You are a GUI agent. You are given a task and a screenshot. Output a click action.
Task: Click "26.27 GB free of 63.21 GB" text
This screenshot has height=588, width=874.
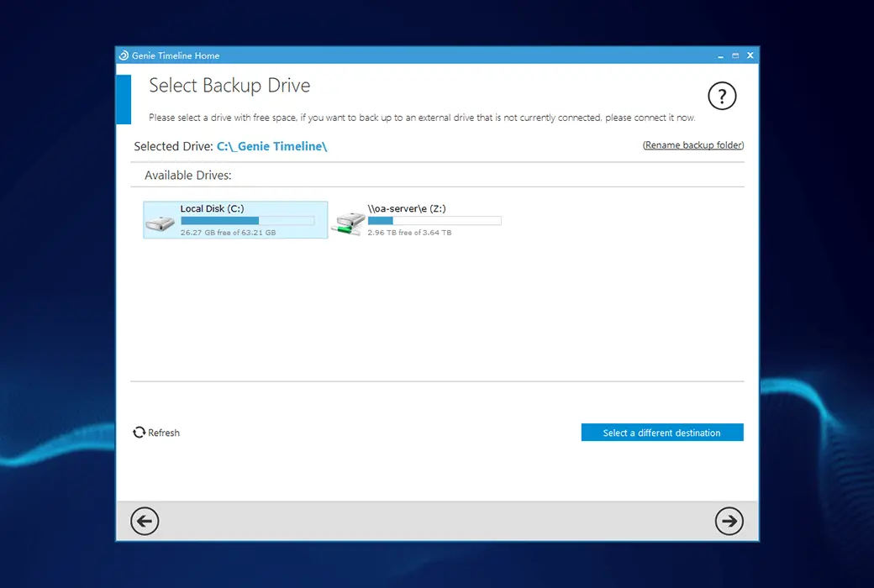click(228, 233)
